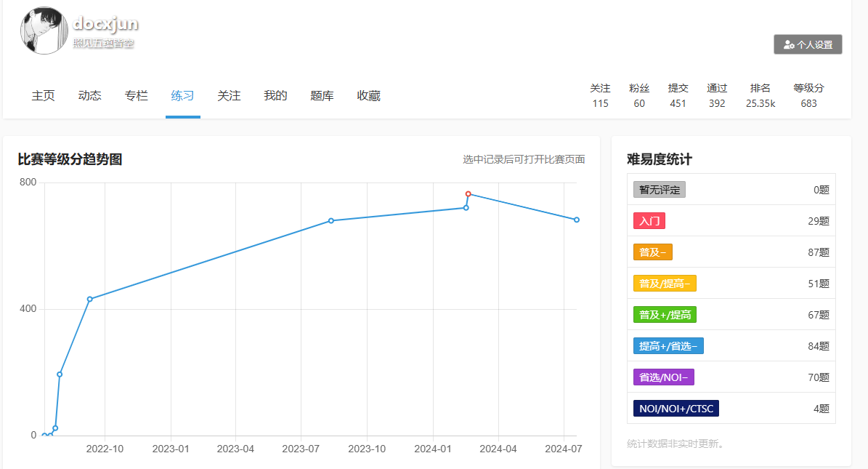Image resolution: width=868 pixels, height=469 pixels.
Task: Click the 入门 red difficulty tag
Action: 649,220
